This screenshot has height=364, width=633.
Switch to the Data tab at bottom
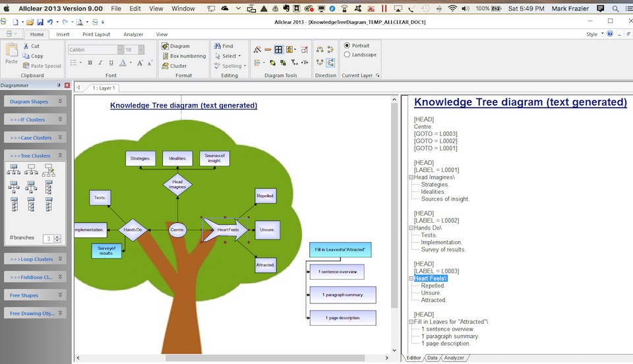pyautogui.click(x=432, y=358)
